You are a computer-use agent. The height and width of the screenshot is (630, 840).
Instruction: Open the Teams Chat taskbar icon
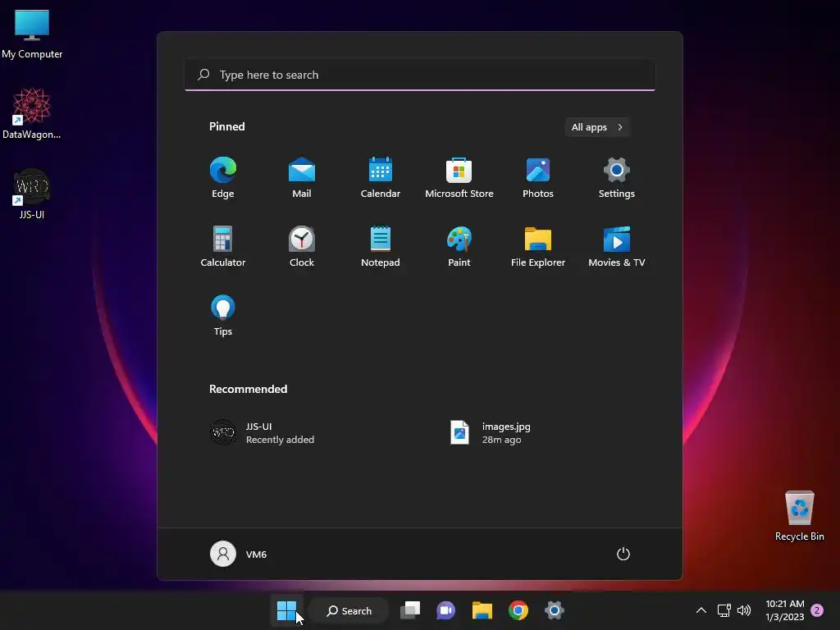click(445, 610)
